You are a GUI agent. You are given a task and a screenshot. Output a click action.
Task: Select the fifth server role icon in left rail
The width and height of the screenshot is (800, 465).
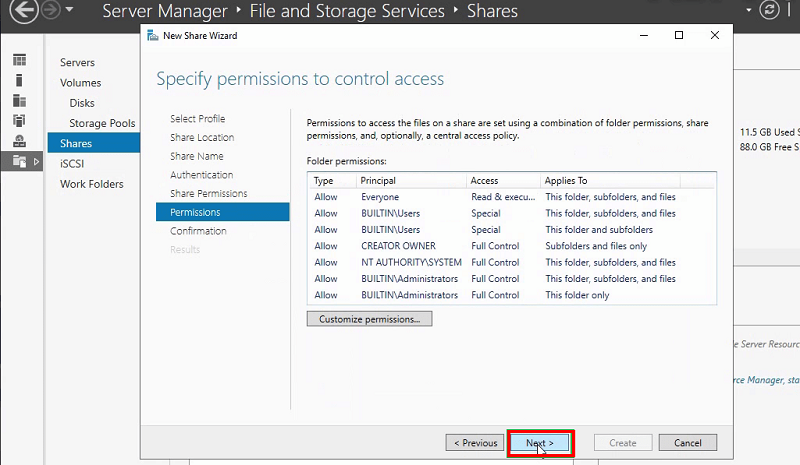click(x=19, y=141)
